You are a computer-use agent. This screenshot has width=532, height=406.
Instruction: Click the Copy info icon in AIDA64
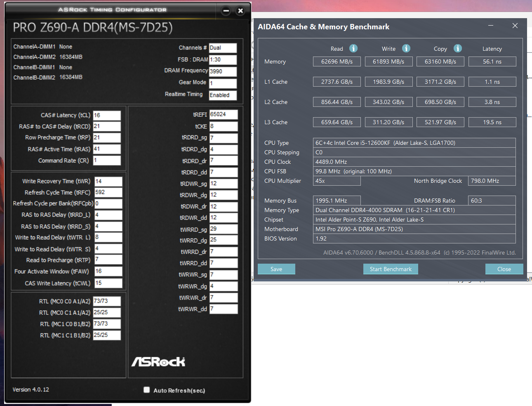tap(458, 48)
